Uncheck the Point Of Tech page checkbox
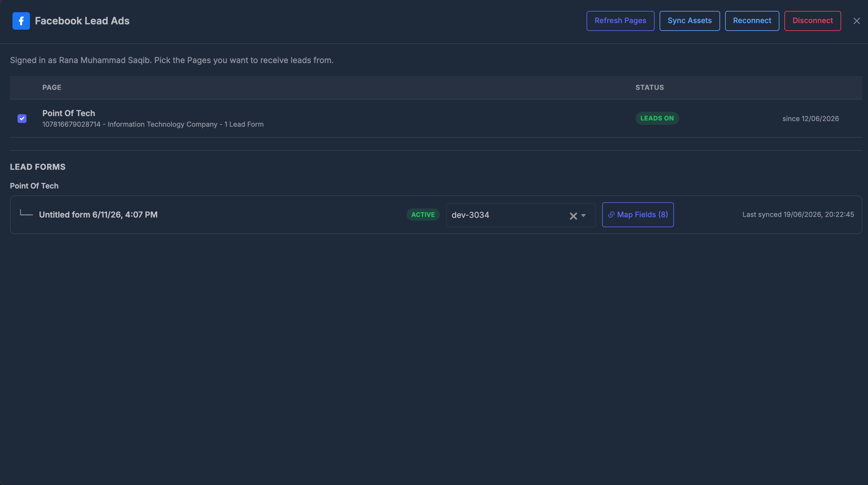This screenshot has height=485, width=868. pos(22,118)
